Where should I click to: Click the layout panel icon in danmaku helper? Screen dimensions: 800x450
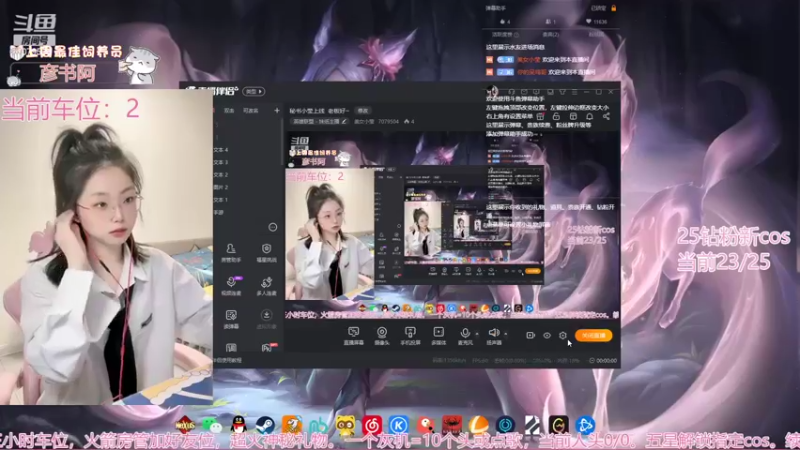tap(573, 116)
